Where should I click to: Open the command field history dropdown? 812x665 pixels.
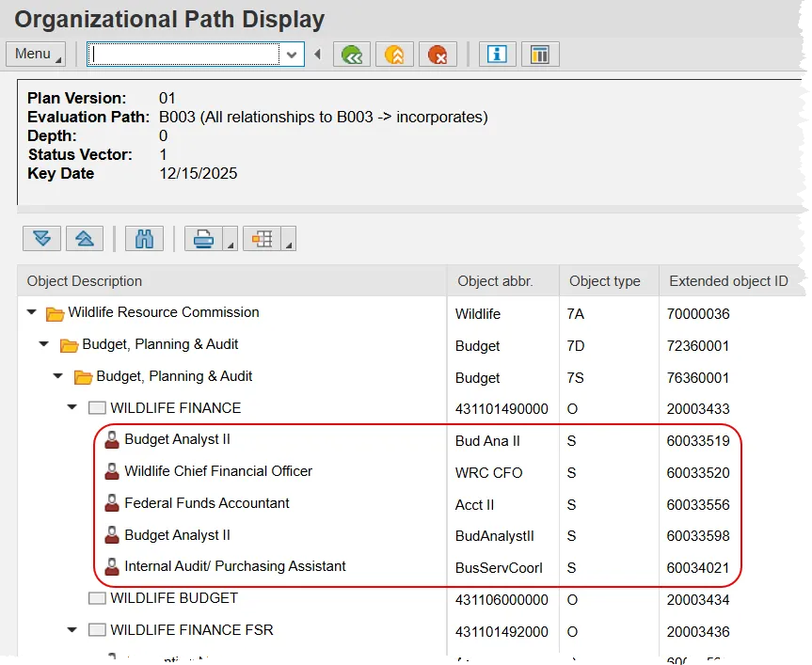click(292, 55)
